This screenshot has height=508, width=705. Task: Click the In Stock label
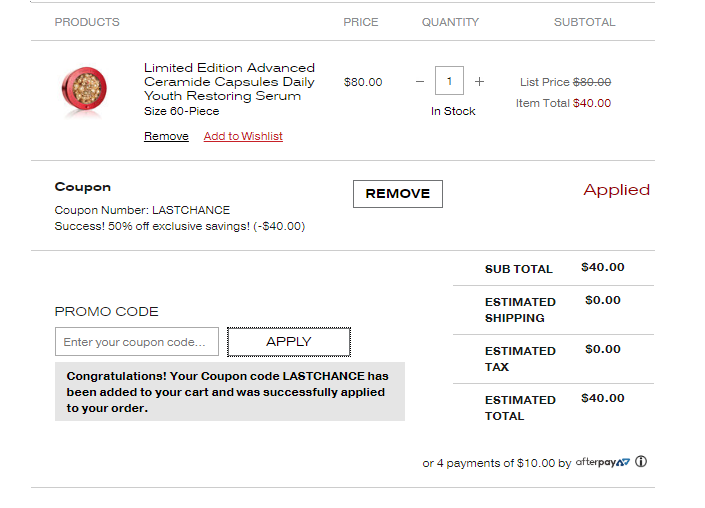[453, 111]
